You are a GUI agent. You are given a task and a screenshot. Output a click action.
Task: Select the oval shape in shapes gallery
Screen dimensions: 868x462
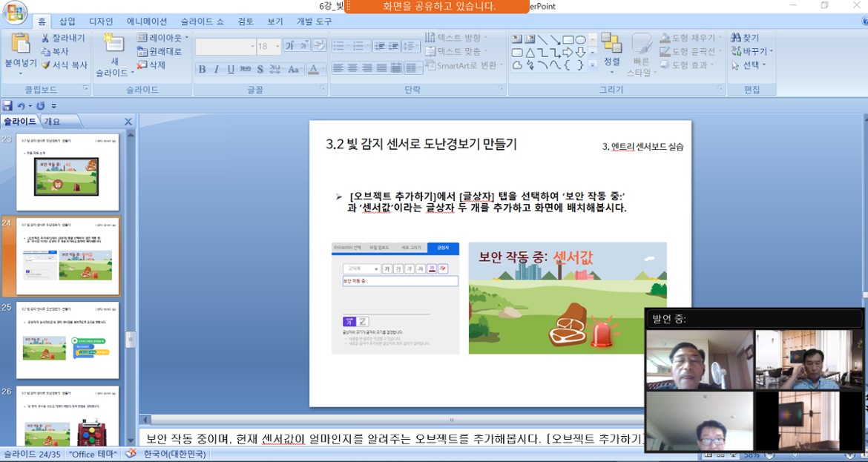point(580,39)
